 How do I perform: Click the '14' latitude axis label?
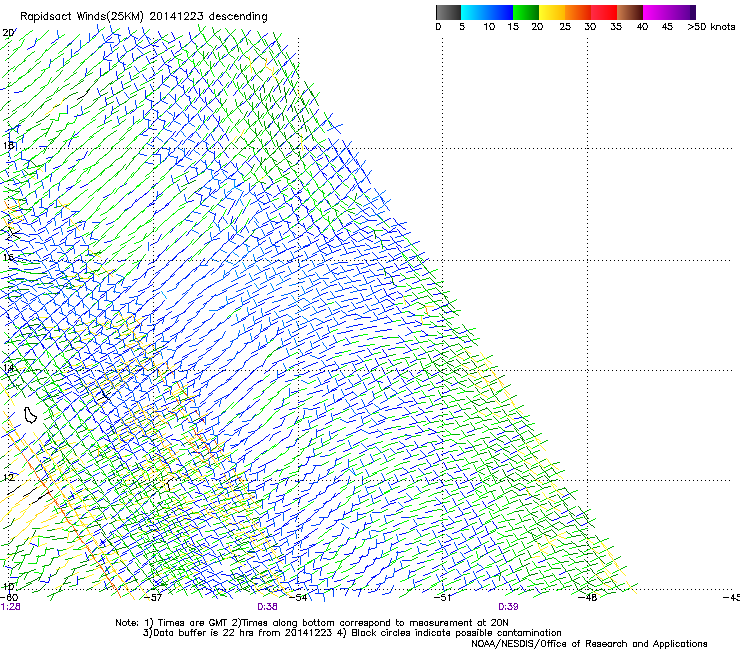click(8, 368)
